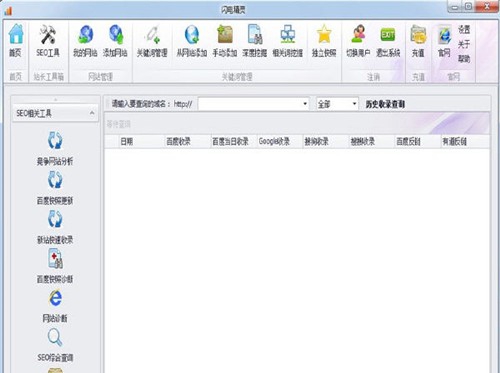Screen dimensions: 500x373
Task: Sort by the Google收录 column
Action: point(279,142)
